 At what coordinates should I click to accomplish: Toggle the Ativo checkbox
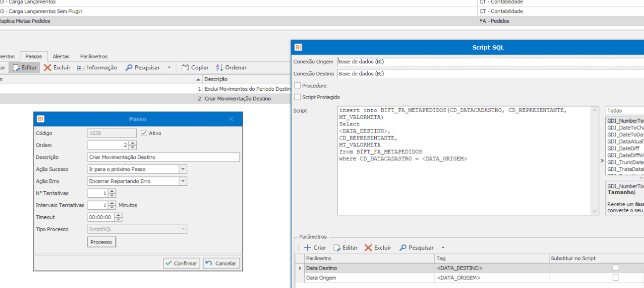[144, 133]
